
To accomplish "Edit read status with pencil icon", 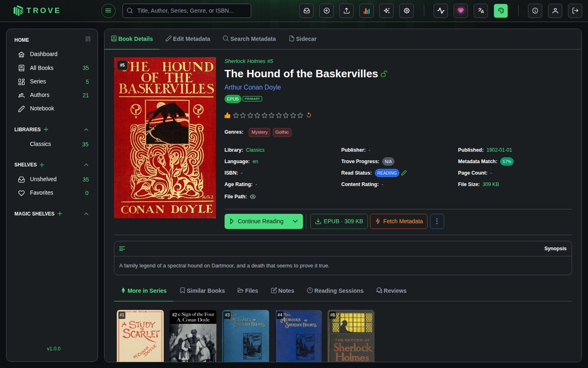I will pyautogui.click(x=404, y=173).
